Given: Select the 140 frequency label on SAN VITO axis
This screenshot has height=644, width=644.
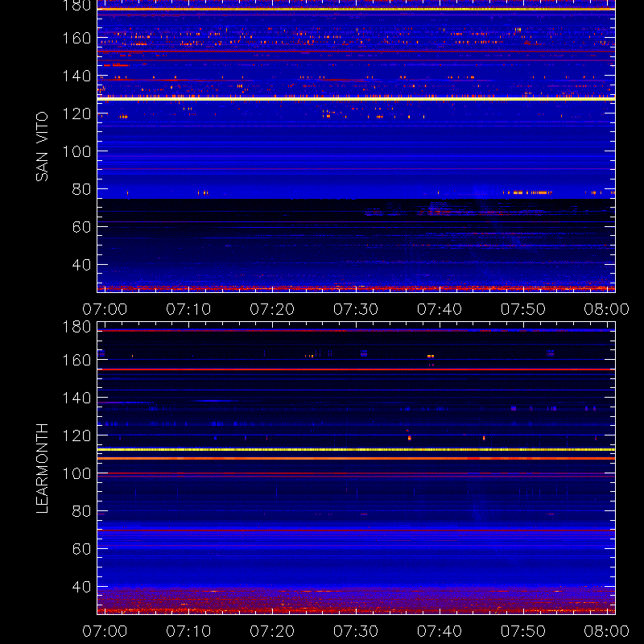Looking at the screenshot, I should [76, 76].
